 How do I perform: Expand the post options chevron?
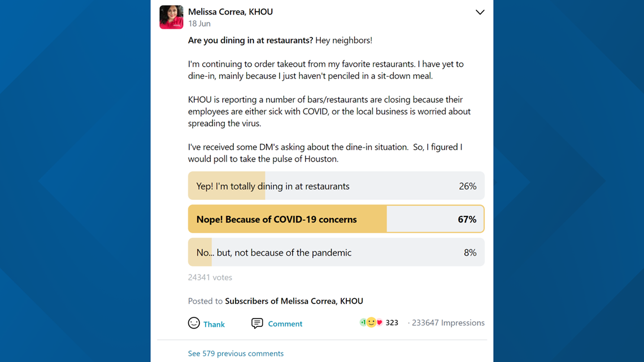[x=480, y=12]
